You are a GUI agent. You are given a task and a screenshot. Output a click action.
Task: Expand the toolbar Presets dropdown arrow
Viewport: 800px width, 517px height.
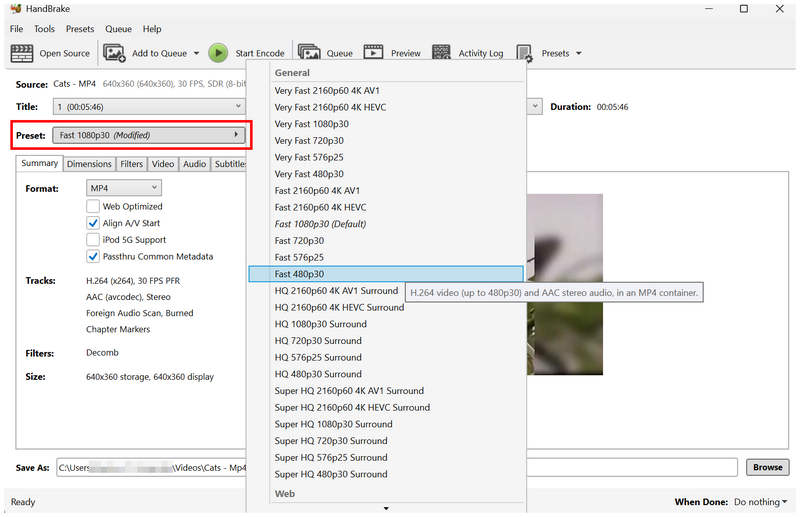(x=579, y=53)
